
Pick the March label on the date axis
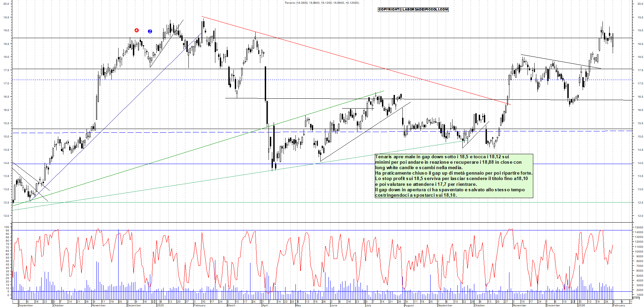231,305
